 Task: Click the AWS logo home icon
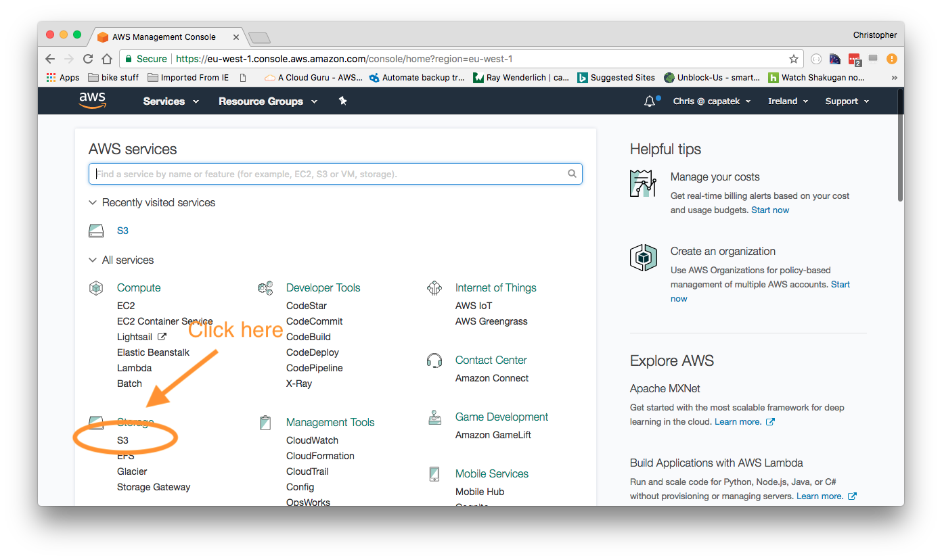point(93,101)
